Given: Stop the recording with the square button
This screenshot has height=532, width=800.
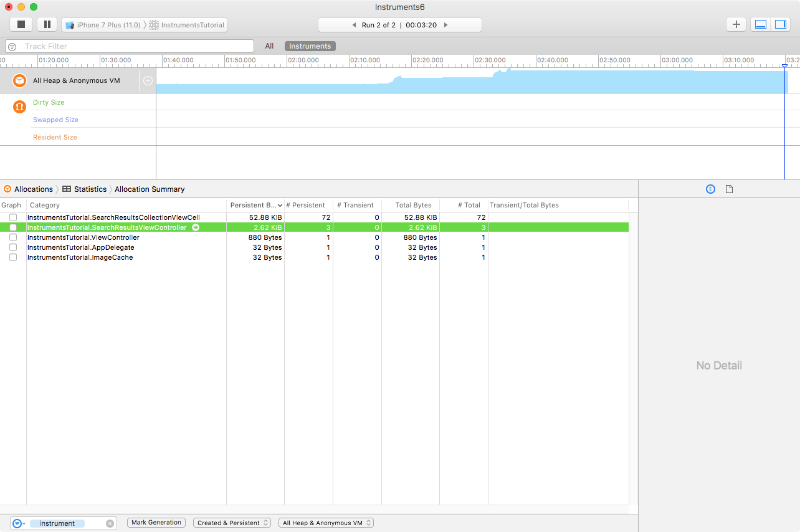Looking at the screenshot, I should tap(21, 24).
